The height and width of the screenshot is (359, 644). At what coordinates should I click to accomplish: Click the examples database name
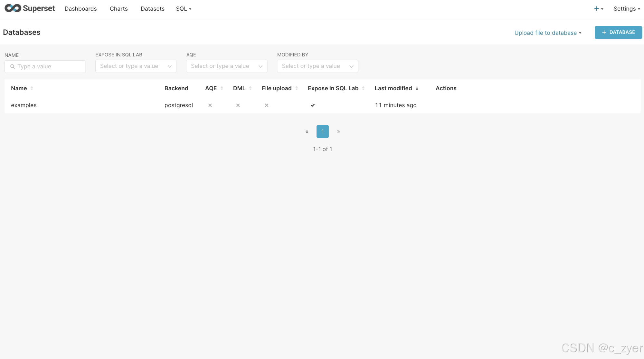pyautogui.click(x=24, y=105)
